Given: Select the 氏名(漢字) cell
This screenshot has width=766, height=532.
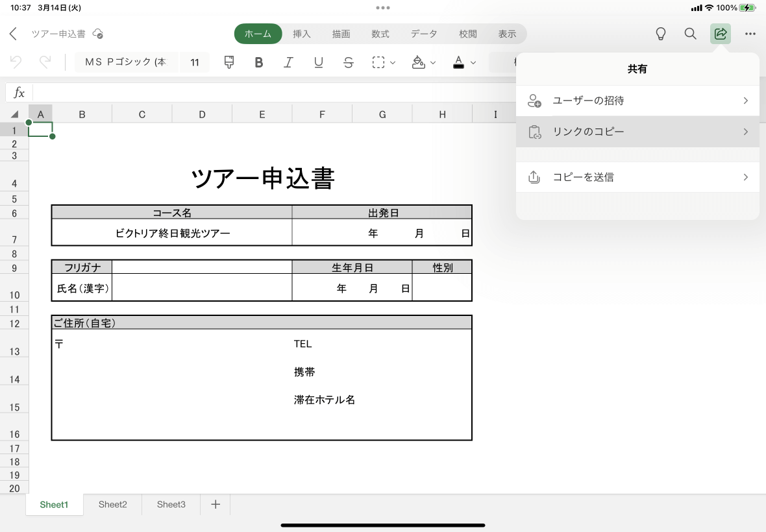Looking at the screenshot, I should pos(82,288).
